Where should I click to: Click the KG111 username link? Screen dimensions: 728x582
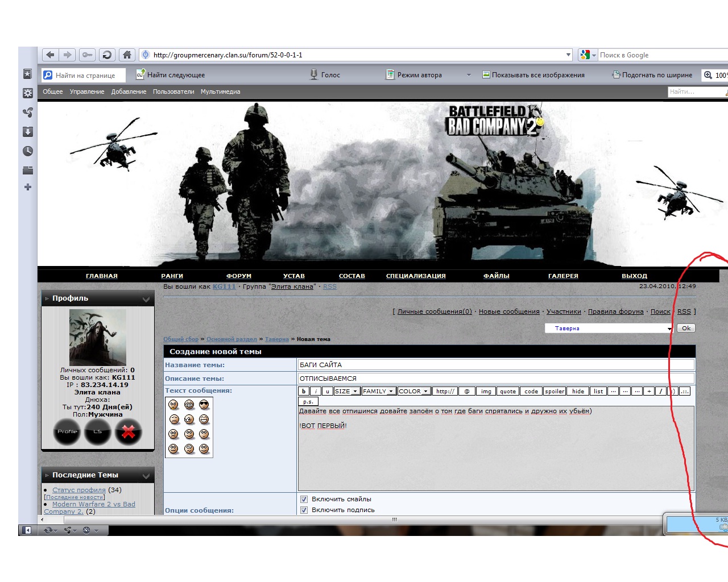(x=224, y=286)
